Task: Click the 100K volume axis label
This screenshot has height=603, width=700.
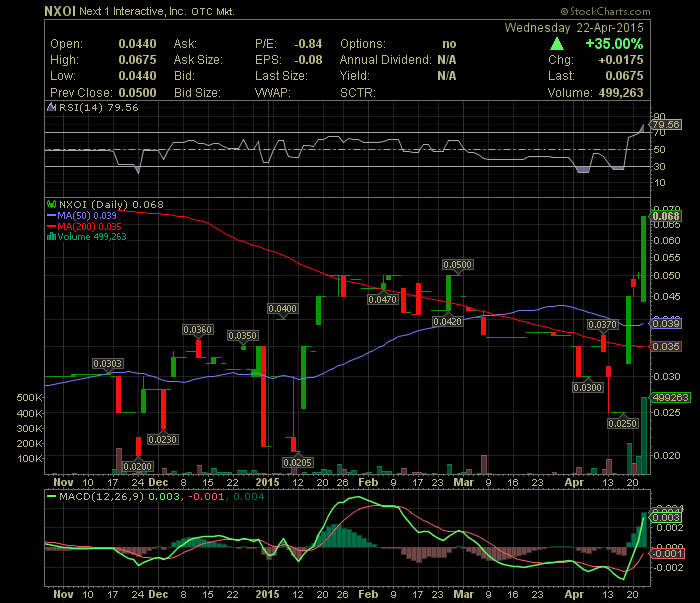Action: tap(29, 458)
